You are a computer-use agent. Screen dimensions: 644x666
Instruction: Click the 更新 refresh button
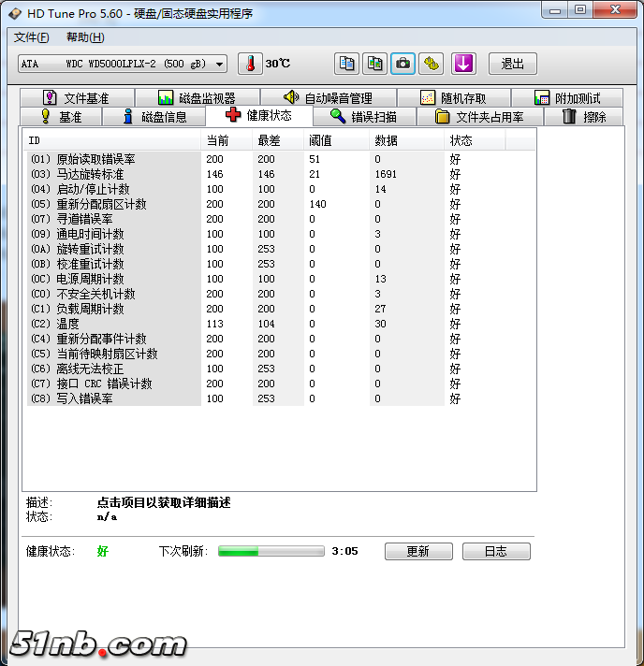pyautogui.click(x=418, y=551)
